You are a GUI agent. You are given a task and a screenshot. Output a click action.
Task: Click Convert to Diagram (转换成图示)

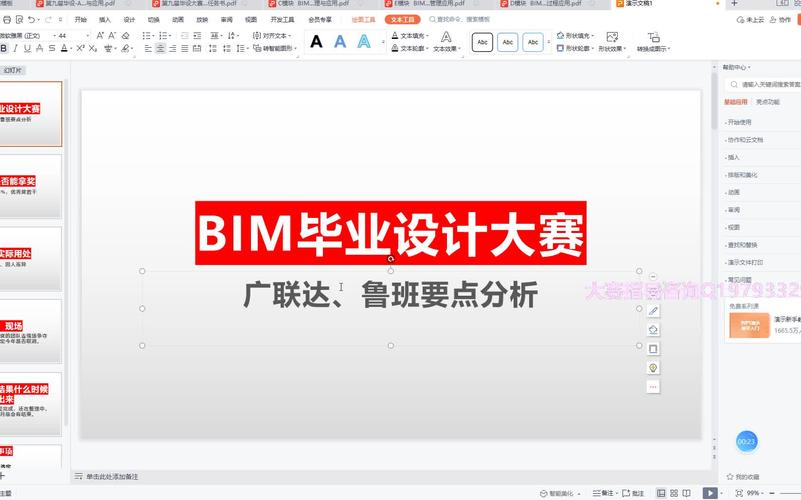click(653, 42)
